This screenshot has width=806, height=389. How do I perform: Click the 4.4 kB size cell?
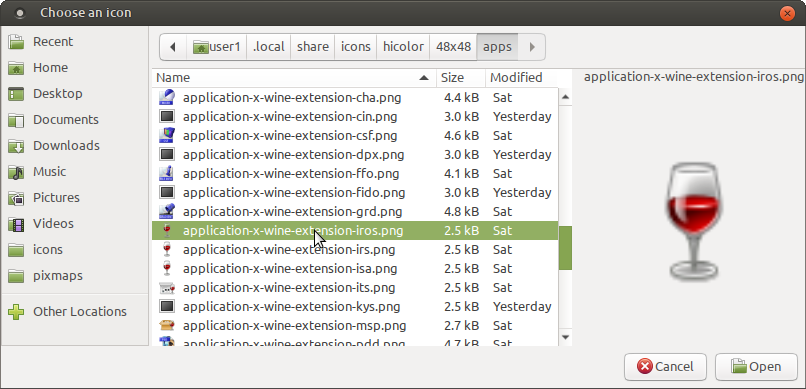click(462, 97)
